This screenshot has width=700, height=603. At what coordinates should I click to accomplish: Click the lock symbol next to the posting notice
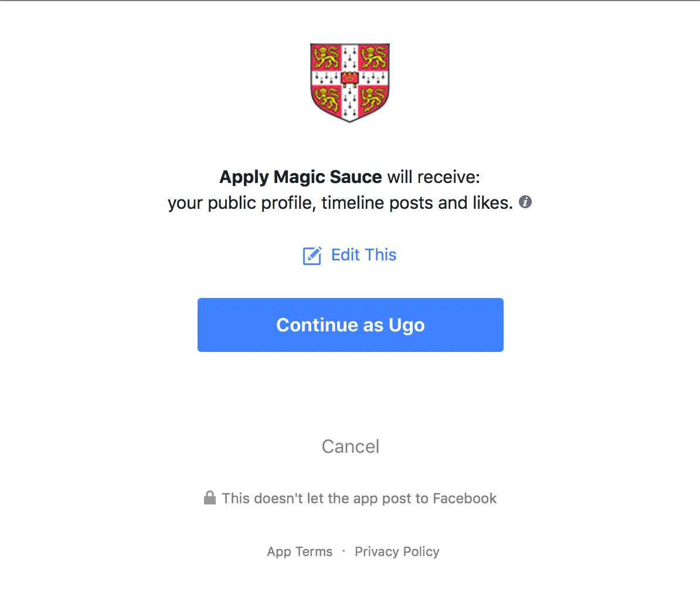tap(210, 497)
